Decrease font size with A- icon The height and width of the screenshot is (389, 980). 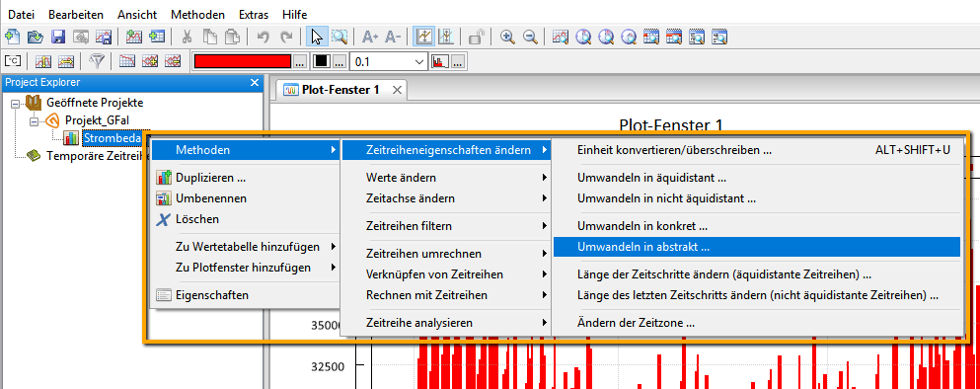393,37
